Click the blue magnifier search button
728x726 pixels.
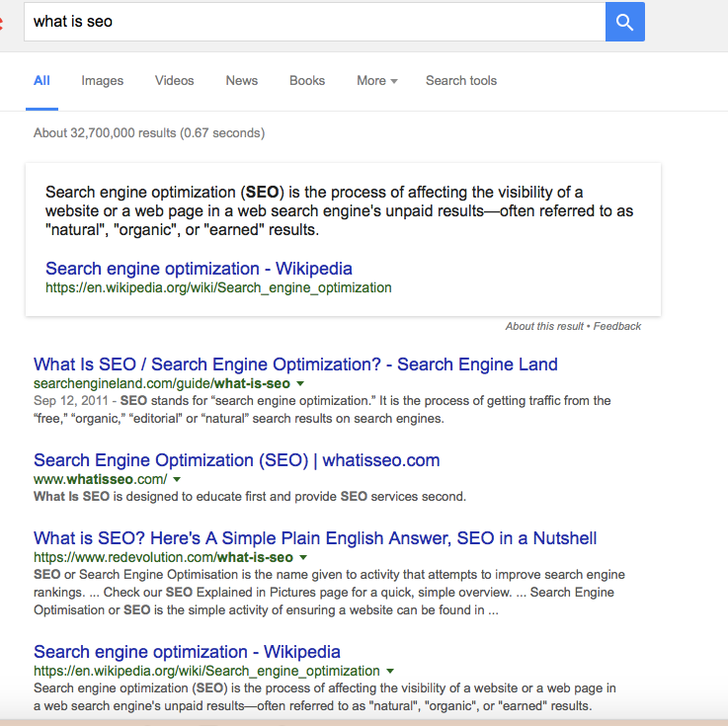click(x=625, y=22)
